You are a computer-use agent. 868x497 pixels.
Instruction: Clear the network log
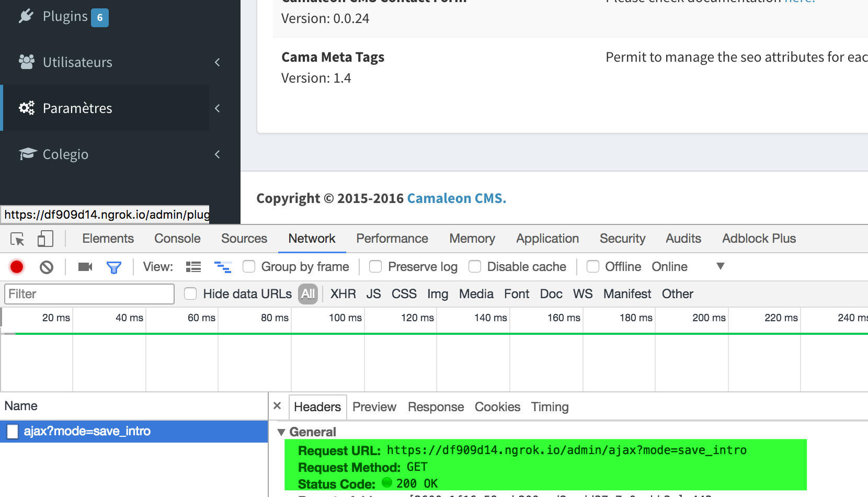pyautogui.click(x=47, y=266)
